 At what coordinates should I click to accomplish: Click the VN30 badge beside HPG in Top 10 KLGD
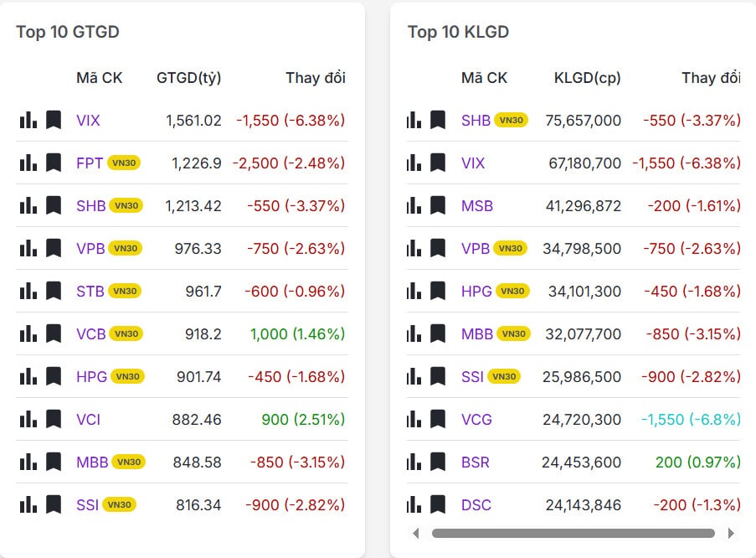pyautogui.click(x=512, y=292)
